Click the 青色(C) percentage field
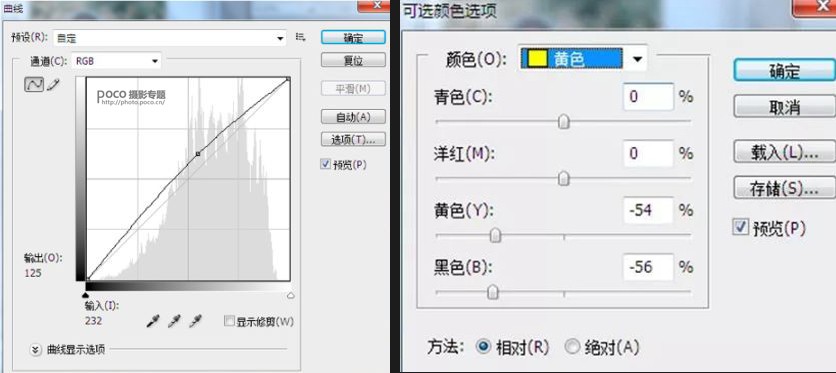Viewport: 836px width, 373px height. [x=648, y=96]
